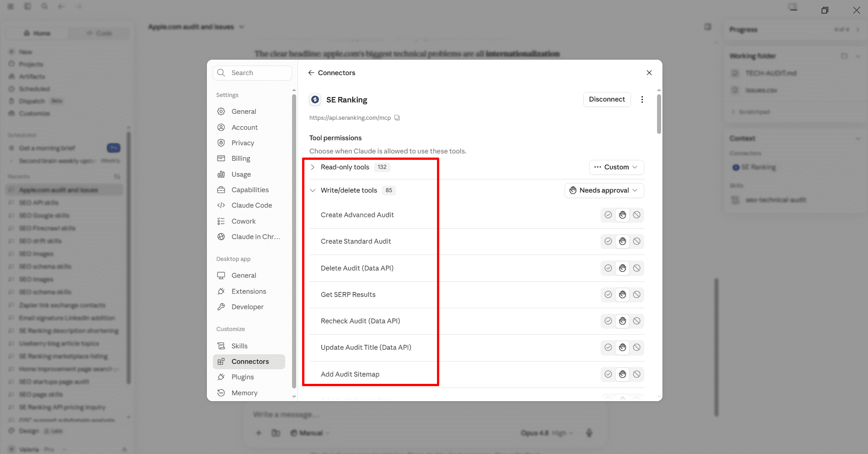Click Get SERP Results tool name
Screen dimensions: 868x454
tap(348, 295)
